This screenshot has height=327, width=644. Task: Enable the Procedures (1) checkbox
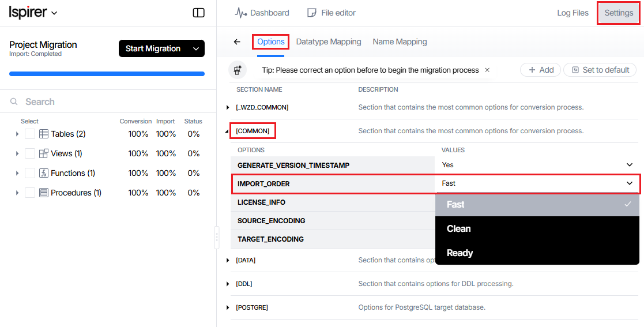30,193
